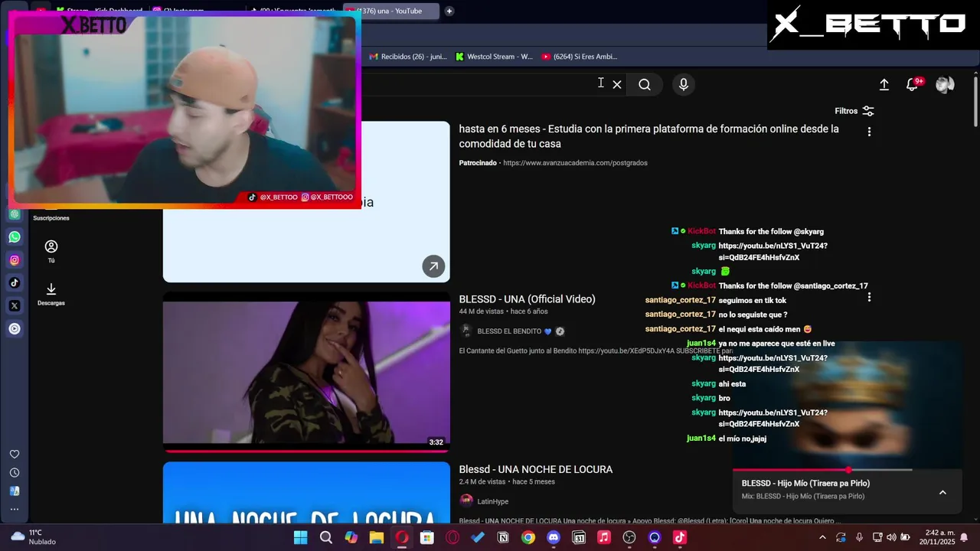Image resolution: width=980 pixels, height=551 pixels.
Task: Open BLESSD - UNA (Official Video) title
Action: (527, 299)
